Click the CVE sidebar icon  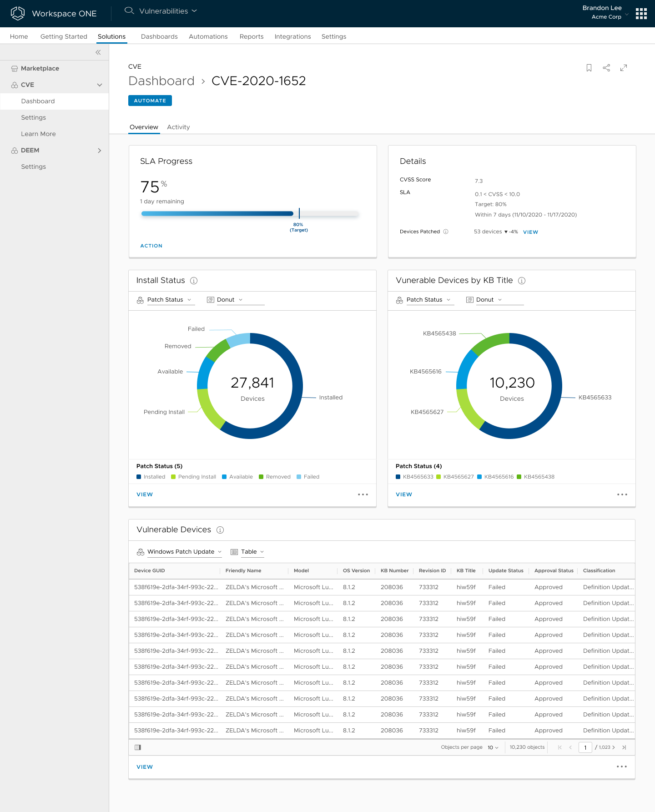[15, 85]
